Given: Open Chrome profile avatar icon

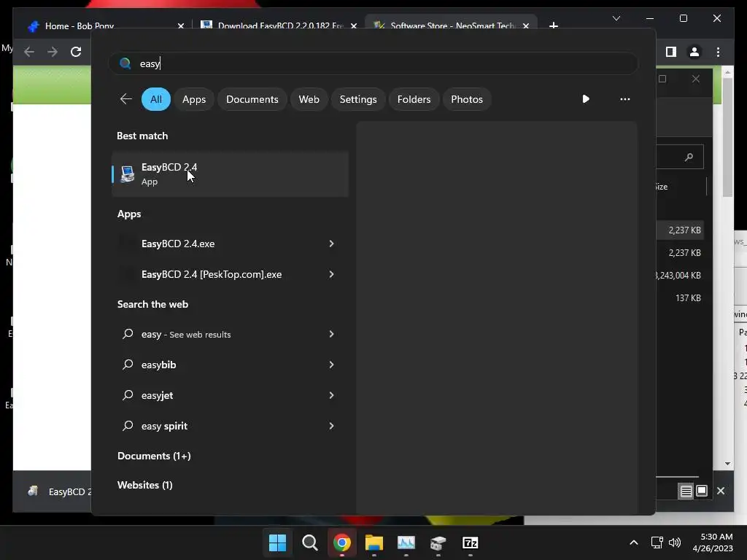Looking at the screenshot, I should pyautogui.click(x=694, y=52).
